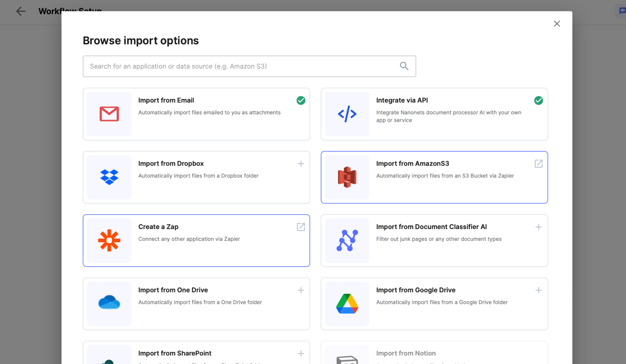Open AmazonS3 external link icon
Image resolution: width=626 pixels, height=364 pixels.
pos(538,164)
